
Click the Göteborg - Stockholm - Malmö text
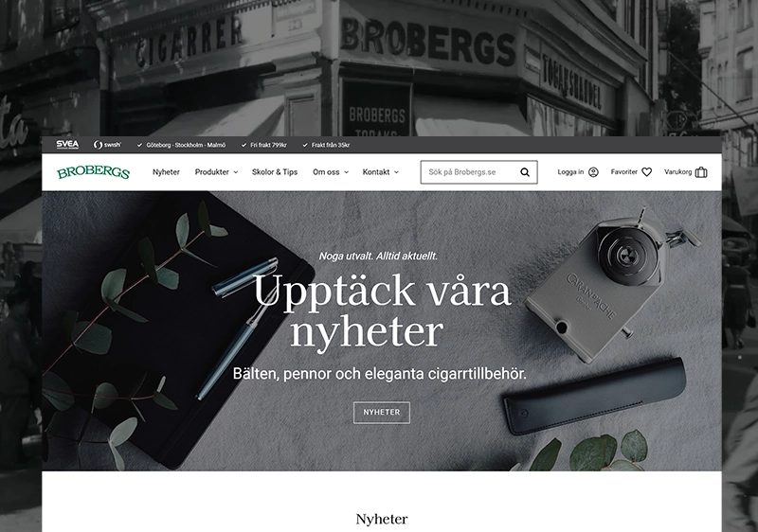coord(186,145)
